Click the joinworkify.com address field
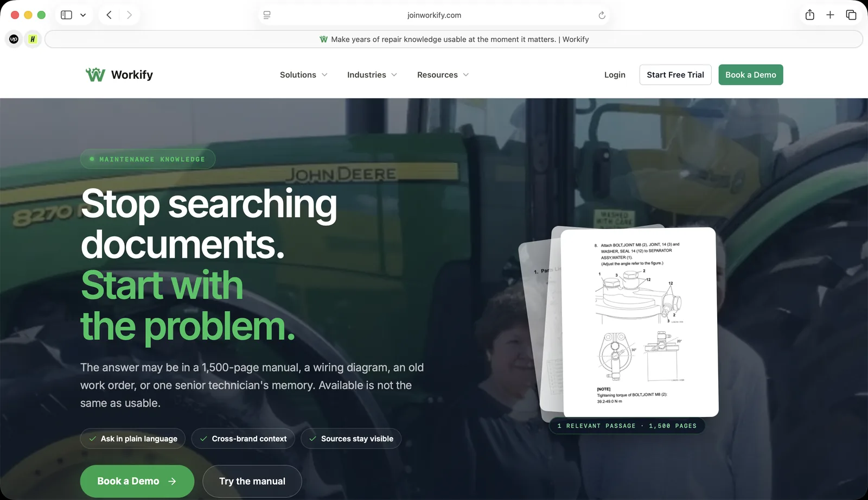 434,15
